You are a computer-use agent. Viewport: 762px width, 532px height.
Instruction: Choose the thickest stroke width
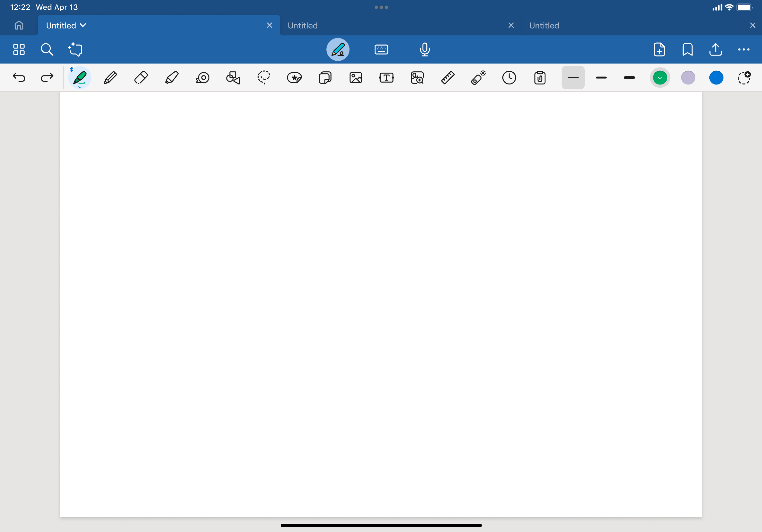(629, 78)
